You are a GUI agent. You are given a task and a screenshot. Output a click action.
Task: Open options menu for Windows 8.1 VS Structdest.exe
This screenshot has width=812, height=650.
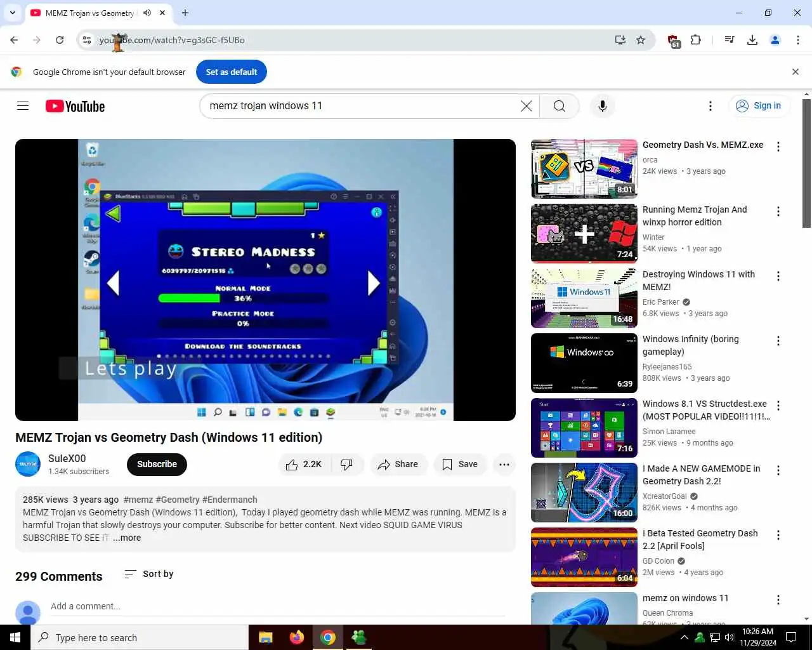tap(778, 406)
